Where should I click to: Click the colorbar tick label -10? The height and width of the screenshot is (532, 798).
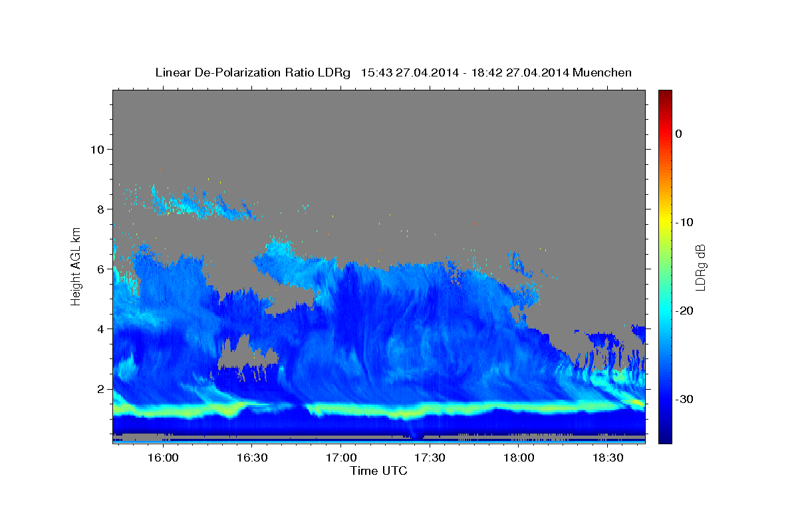(684, 222)
